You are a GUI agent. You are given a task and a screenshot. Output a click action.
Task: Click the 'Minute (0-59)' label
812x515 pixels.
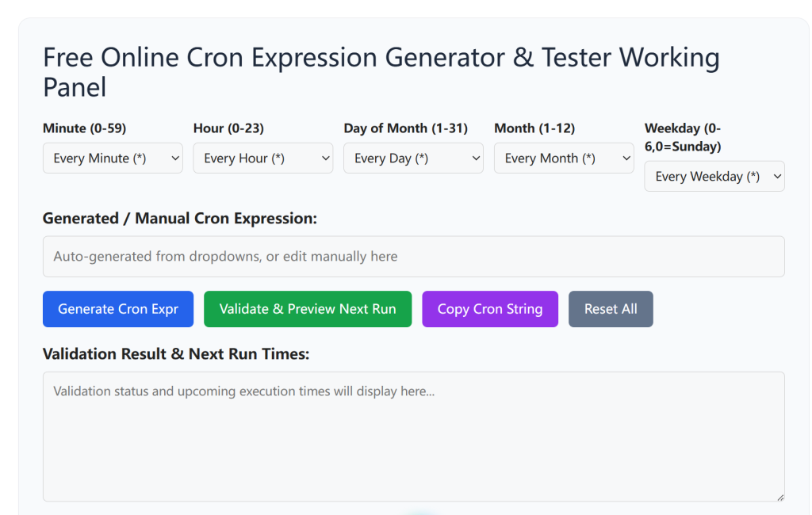[x=84, y=128]
